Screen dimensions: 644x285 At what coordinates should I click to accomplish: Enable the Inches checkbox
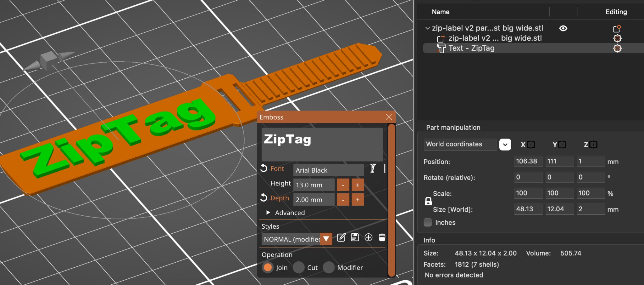(x=428, y=223)
